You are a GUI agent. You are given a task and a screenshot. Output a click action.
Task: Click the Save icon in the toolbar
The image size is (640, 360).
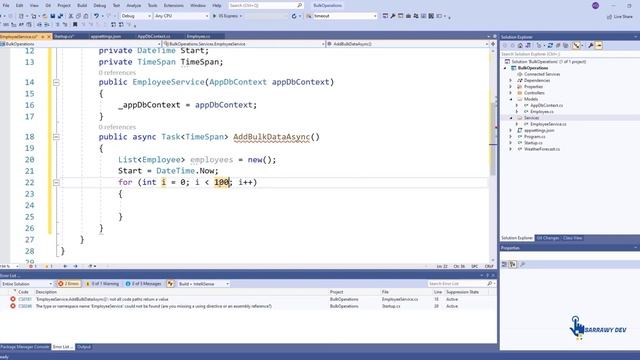53,16
